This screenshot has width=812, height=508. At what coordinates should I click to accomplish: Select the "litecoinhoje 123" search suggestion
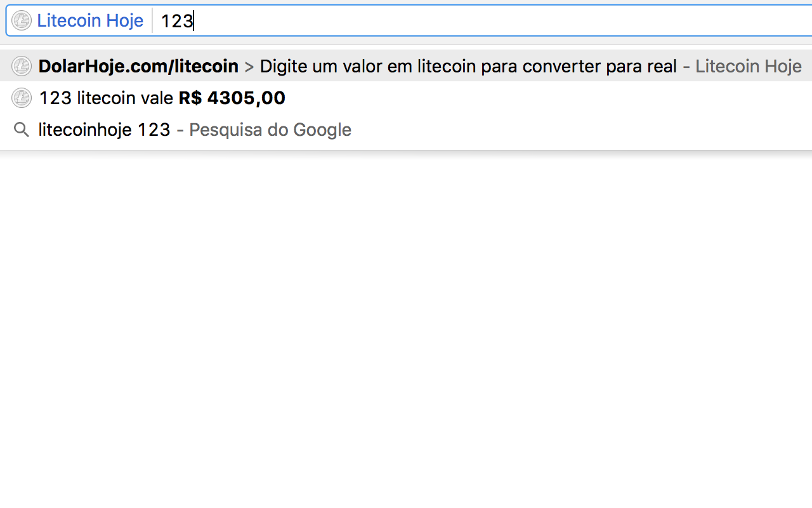(105, 130)
